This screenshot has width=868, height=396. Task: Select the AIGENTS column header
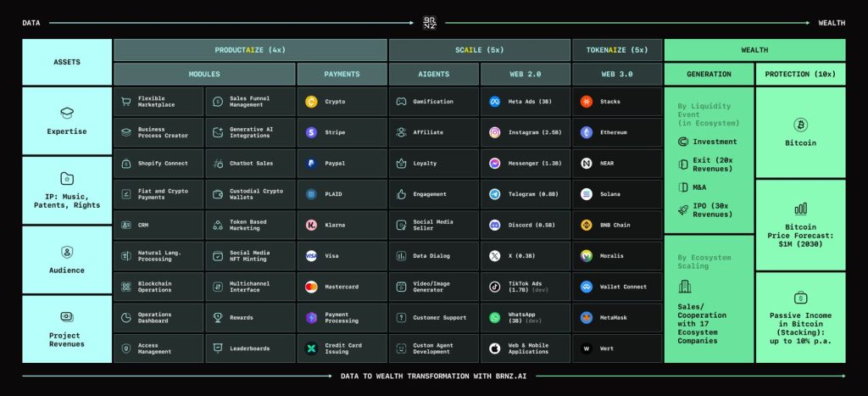coord(434,74)
